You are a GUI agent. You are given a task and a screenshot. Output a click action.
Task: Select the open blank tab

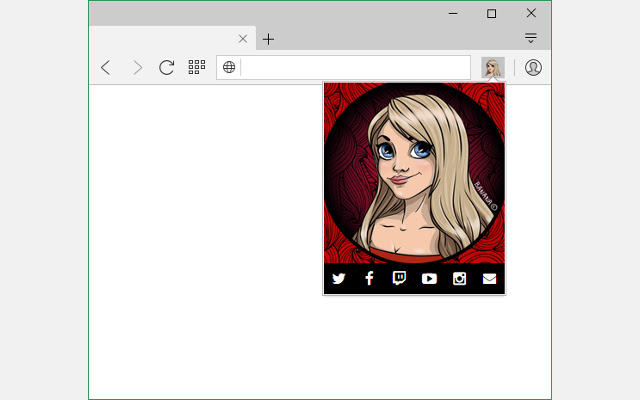(172, 38)
